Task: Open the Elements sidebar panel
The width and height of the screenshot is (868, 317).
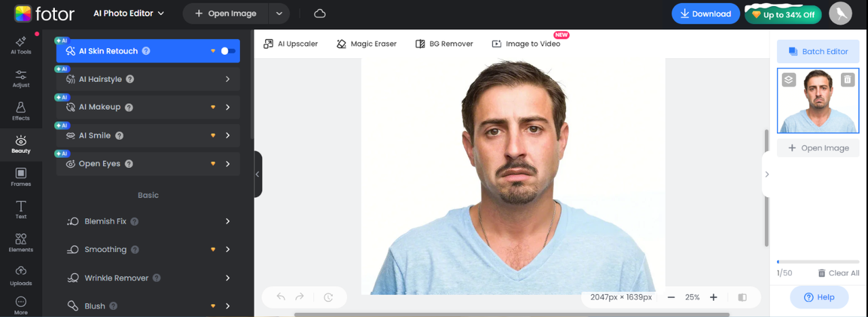Action: (x=21, y=243)
